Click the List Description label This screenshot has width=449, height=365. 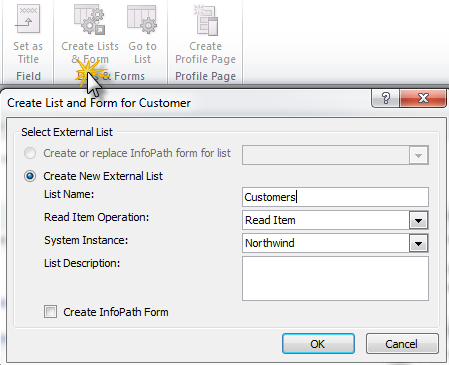pyautogui.click(x=82, y=263)
